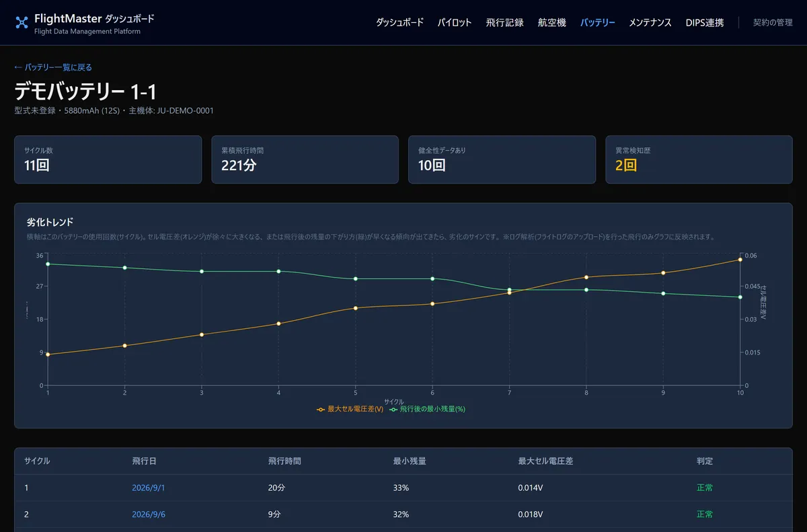Click the green data point at cycle 10
Image resolution: width=807 pixels, height=532 pixels.
click(x=740, y=297)
